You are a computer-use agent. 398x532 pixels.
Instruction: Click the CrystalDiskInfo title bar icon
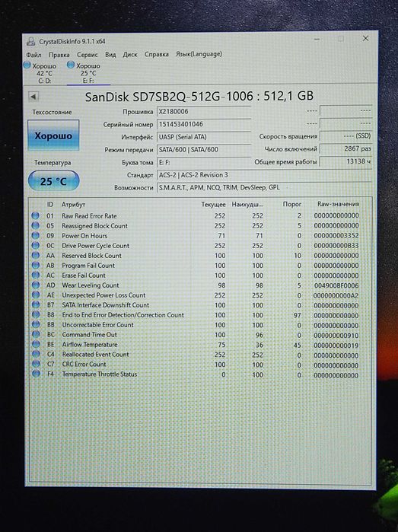pos(31,41)
